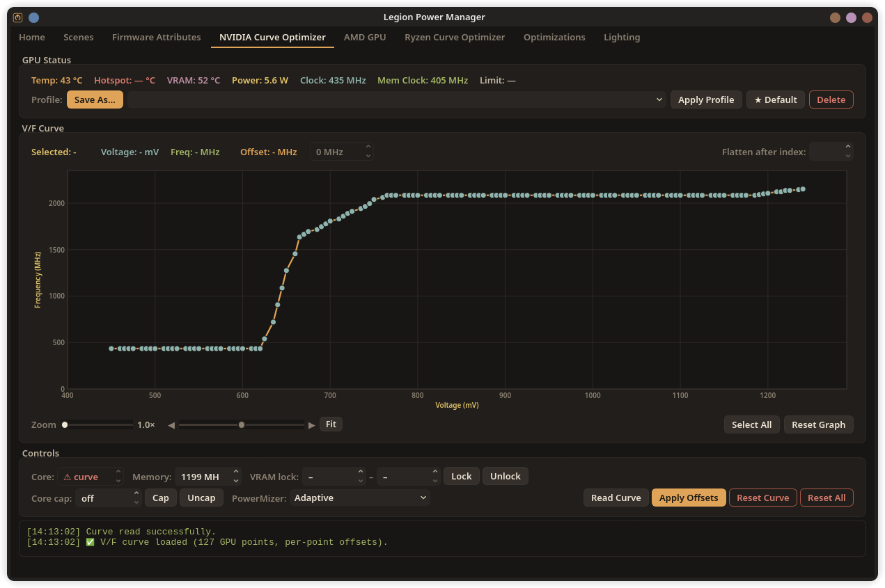
Task: Open the Scenes tab
Action: [78, 38]
